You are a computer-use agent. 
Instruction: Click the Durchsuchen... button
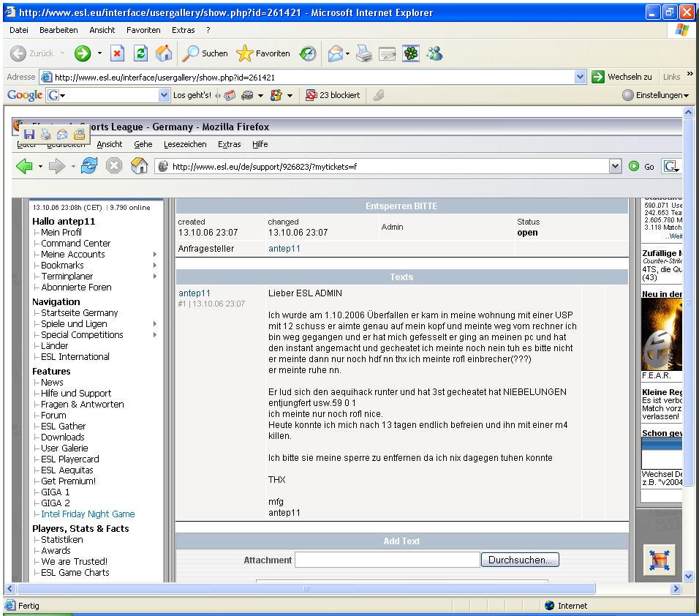click(x=520, y=560)
